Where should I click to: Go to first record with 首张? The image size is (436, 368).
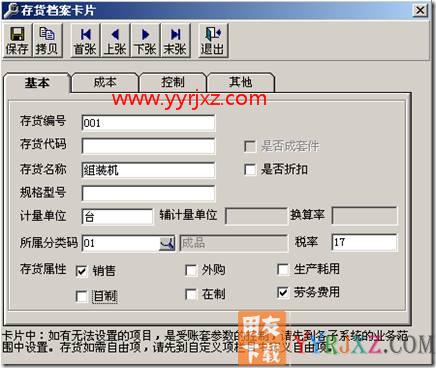85,41
